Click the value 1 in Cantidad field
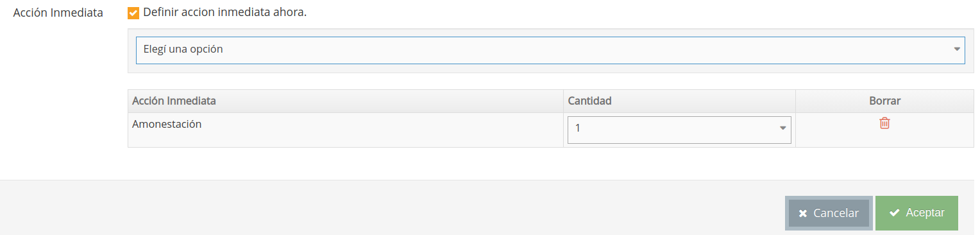The width and height of the screenshot is (980, 235). tap(578, 128)
